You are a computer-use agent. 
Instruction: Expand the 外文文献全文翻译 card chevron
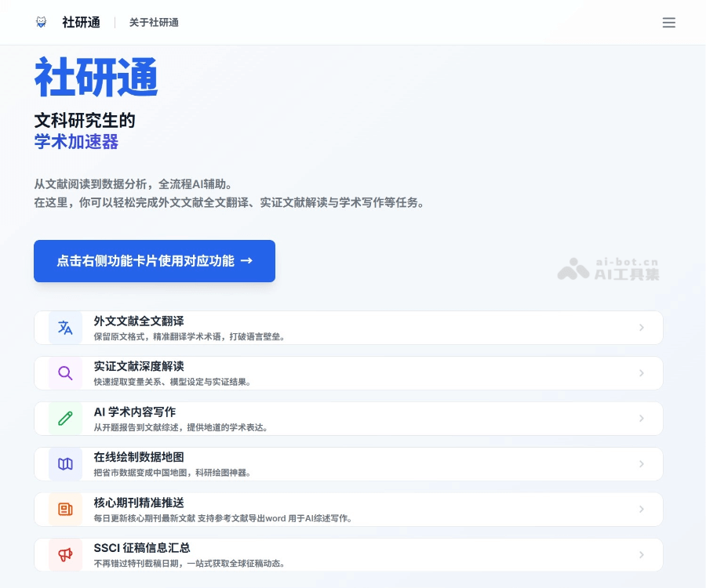[x=642, y=328]
